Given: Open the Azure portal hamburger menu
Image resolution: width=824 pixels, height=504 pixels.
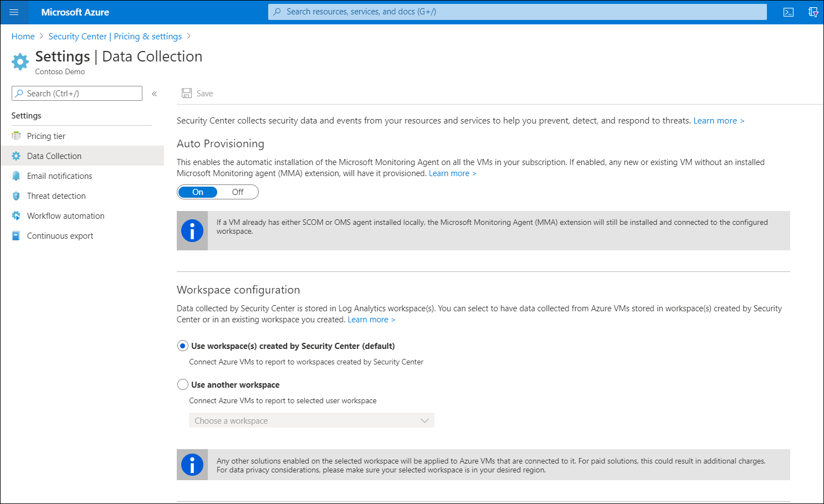Looking at the screenshot, I should (14, 12).
